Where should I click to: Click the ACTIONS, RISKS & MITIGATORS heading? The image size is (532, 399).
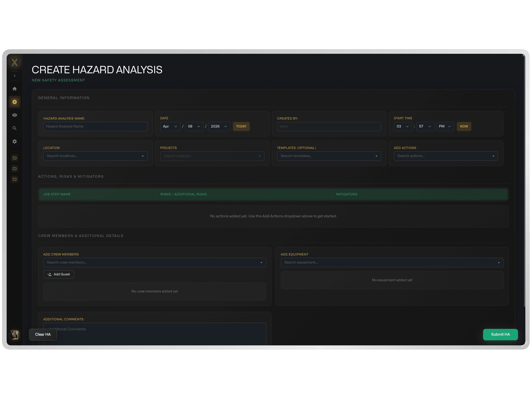click(x=71, y=177)
